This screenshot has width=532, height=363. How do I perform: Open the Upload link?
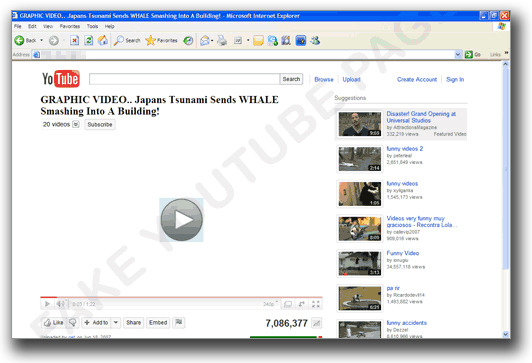[x=351, y=79]
